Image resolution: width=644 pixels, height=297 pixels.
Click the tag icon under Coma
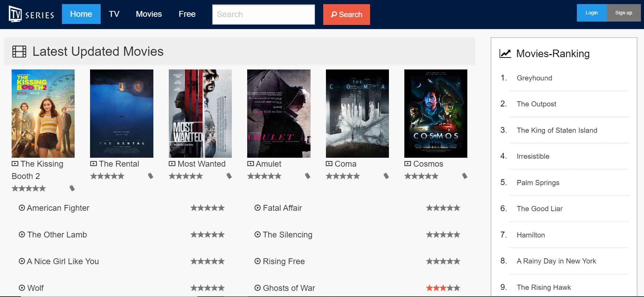point(386,176)
